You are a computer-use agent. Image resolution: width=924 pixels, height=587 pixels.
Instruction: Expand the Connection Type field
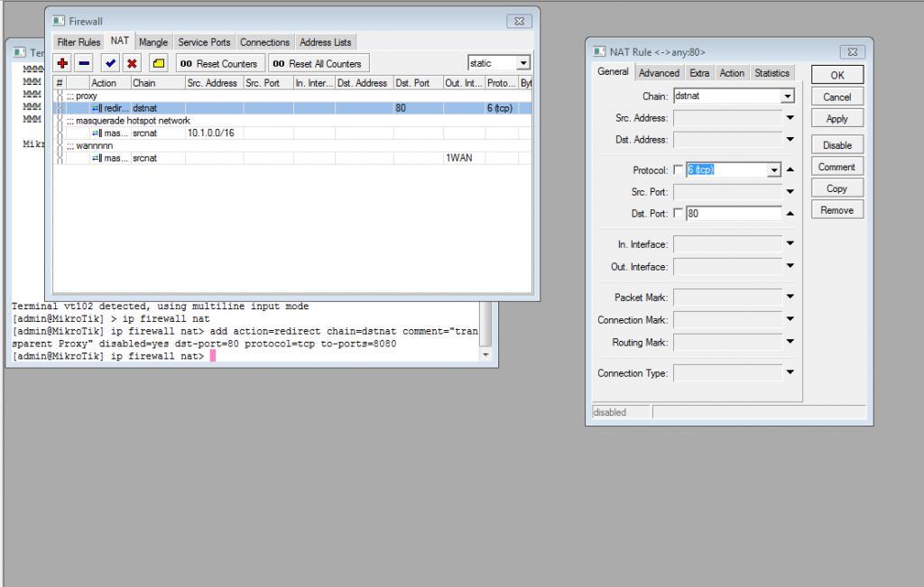click(790, 372)
